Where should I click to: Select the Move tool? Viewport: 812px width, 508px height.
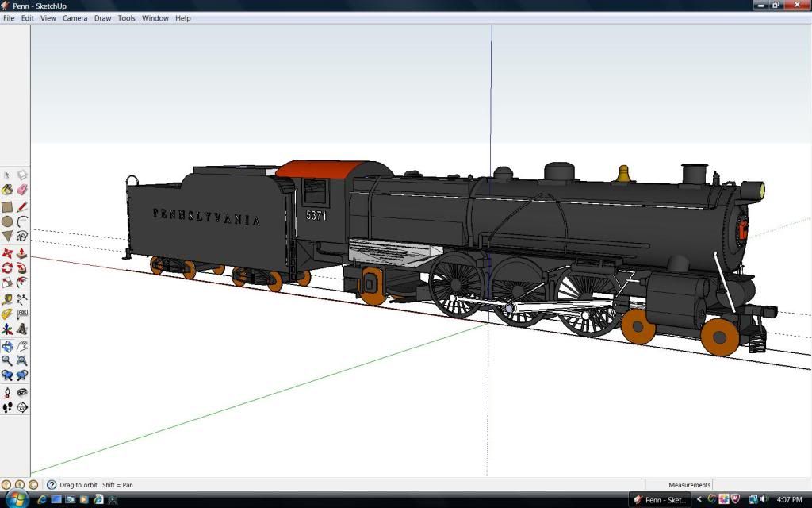6,253
